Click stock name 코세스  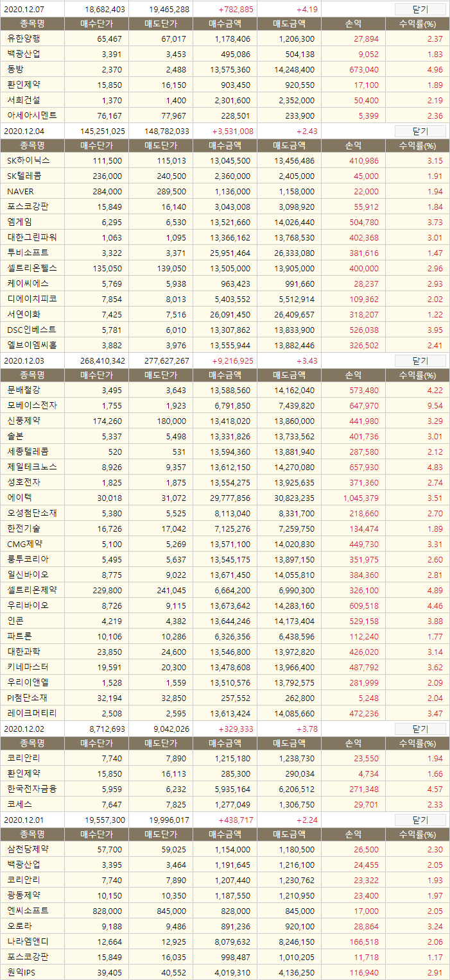(x=20, y=804)
